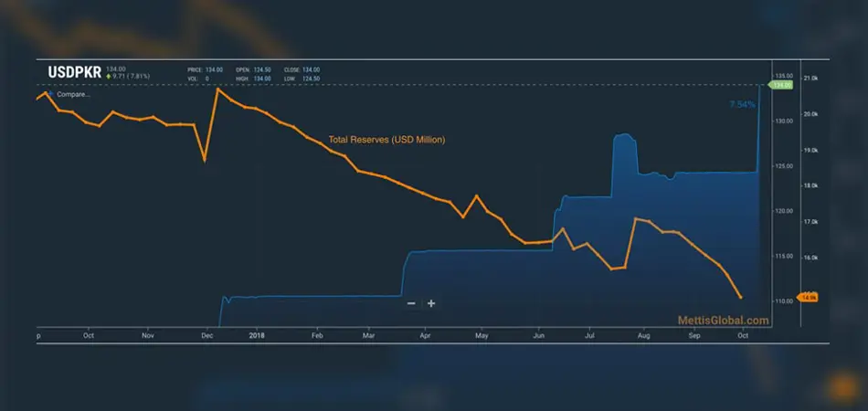Screen dimensions: 868x411
Task: Select the Nov mark on time axis
Action: point(147,335)
